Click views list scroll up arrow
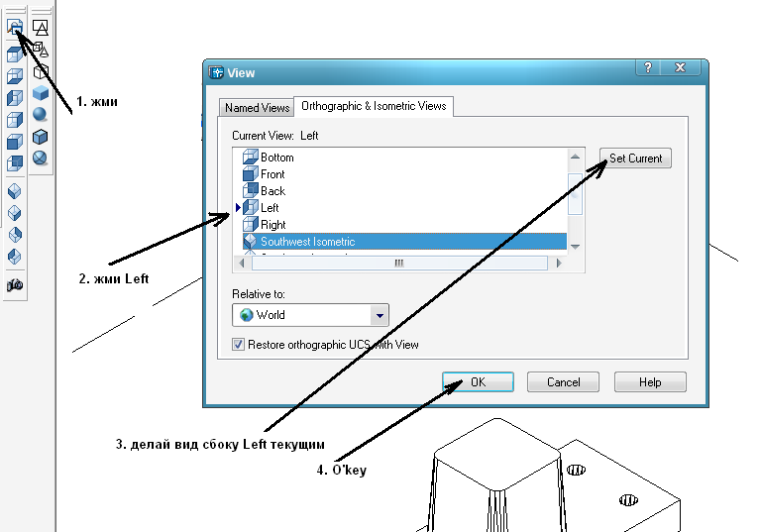 point(575,157)
